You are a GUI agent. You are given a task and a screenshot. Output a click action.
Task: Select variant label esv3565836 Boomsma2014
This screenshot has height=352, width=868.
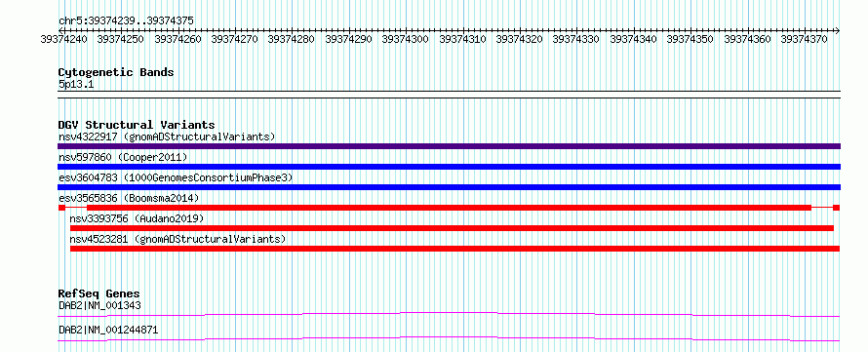(129, 198)
